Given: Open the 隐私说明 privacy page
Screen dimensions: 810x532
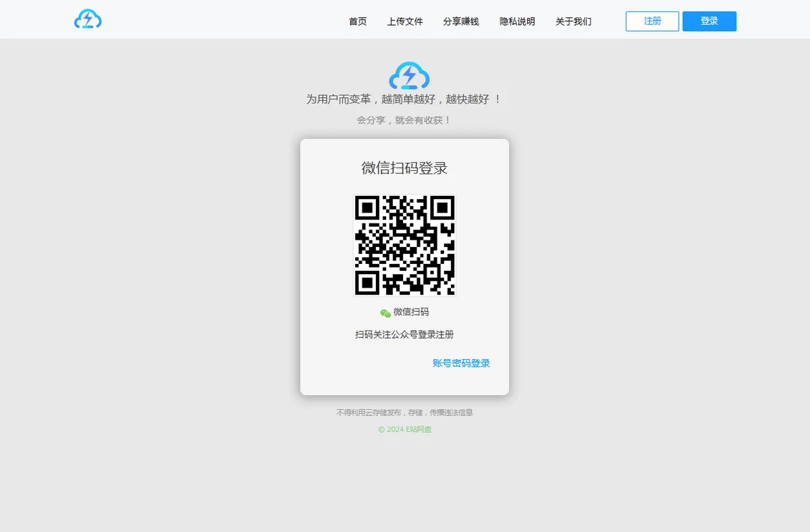Looking at the screenshot, I should 517,22.
